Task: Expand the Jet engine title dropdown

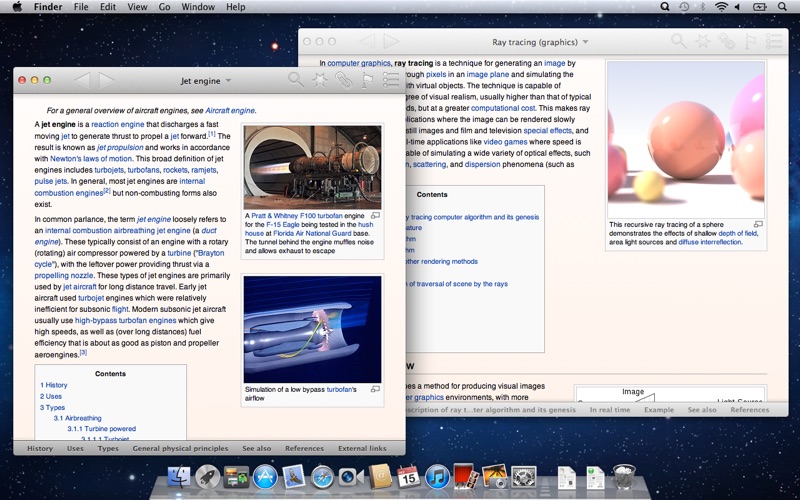Action: pos(228,80)
